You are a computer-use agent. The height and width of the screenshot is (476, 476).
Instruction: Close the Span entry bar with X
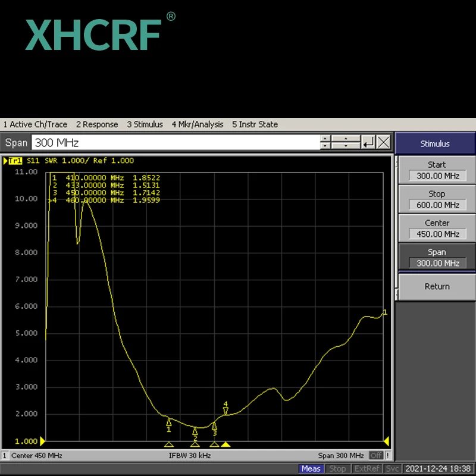click(x=384, y=142)
